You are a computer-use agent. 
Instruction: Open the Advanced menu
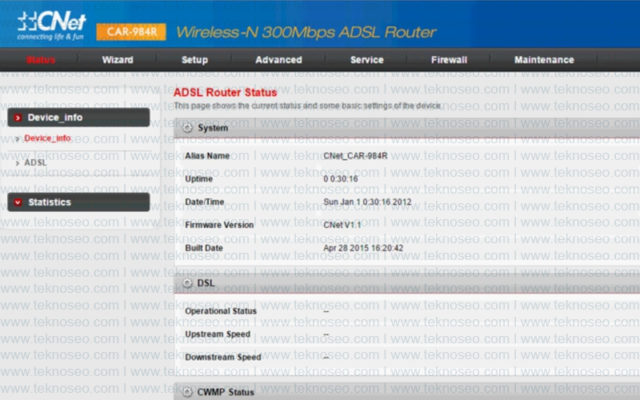[x=279, y=60]
